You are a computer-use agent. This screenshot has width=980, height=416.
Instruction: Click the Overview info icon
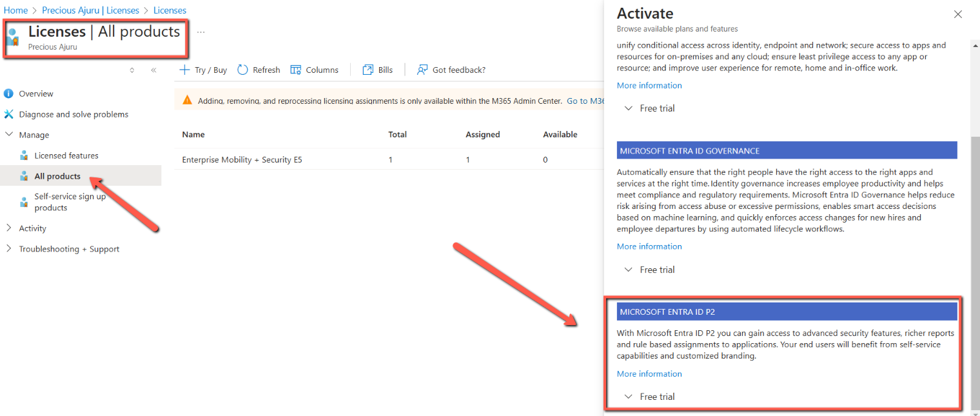8,94
